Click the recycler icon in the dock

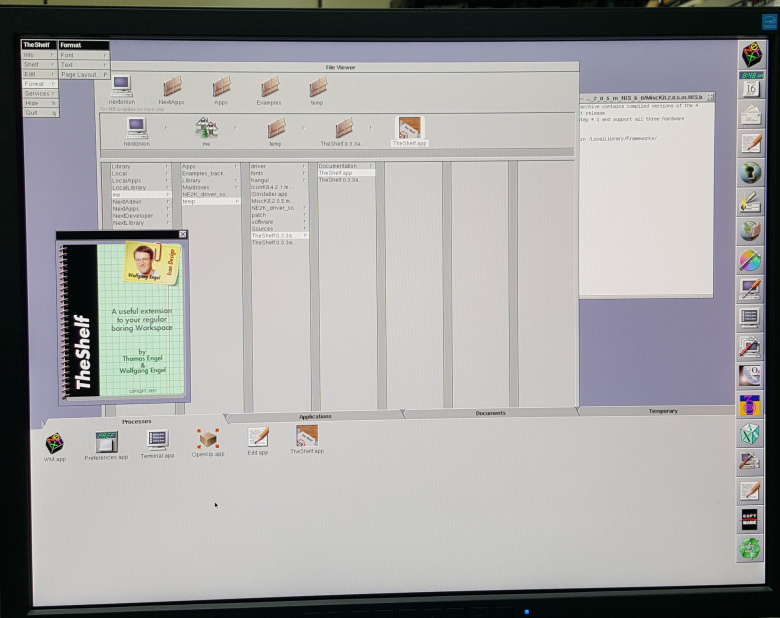(x=750, y=548)
